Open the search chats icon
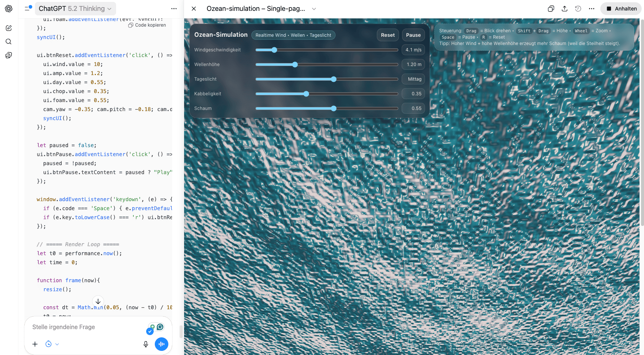Screen dimensions: 644x355 (x=9, y=42)
